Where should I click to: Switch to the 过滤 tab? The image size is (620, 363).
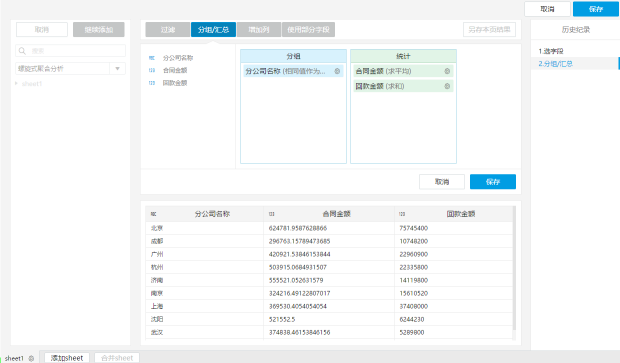(x=168, y=30)
